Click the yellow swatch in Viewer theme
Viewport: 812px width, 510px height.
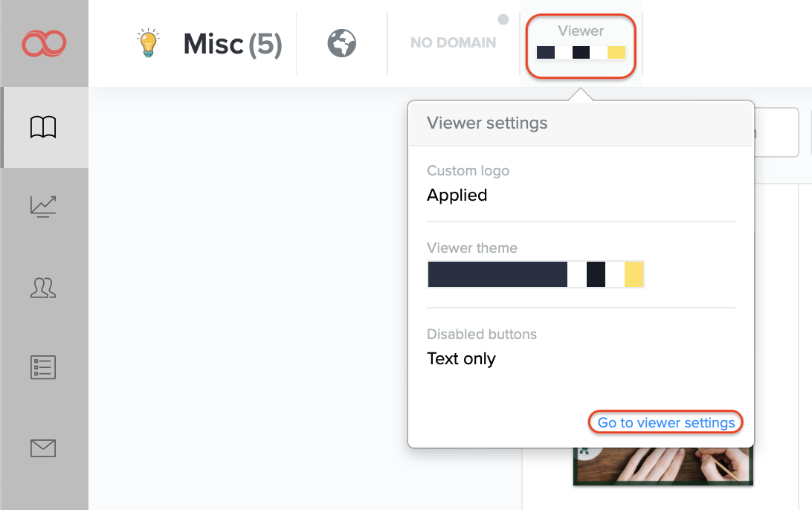click(634, 274)
